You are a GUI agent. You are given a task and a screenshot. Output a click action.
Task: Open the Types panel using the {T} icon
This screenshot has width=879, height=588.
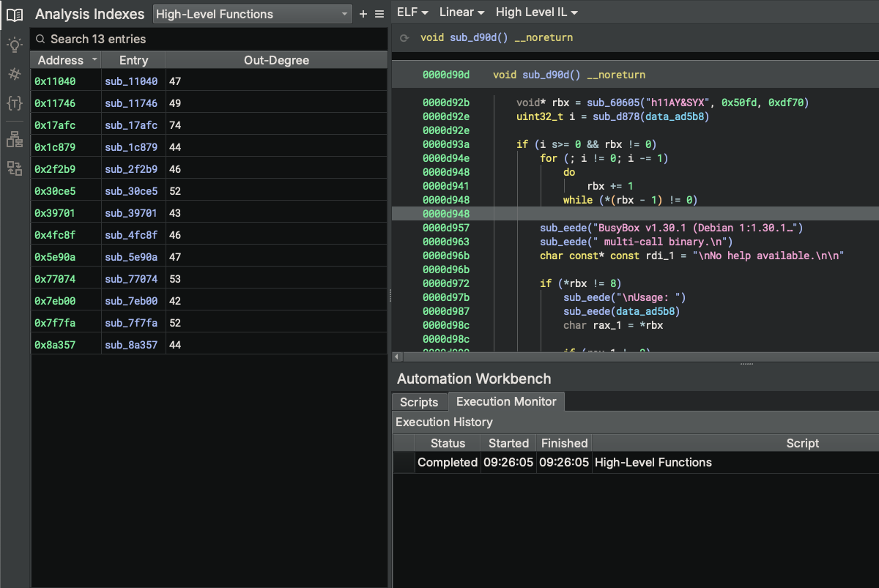[15, 103]
